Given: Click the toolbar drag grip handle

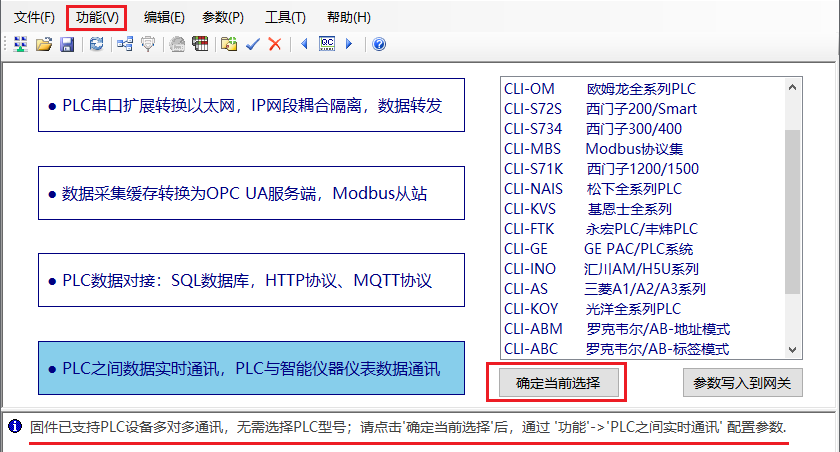Looking at the screenshot, I should pos(5,44).
